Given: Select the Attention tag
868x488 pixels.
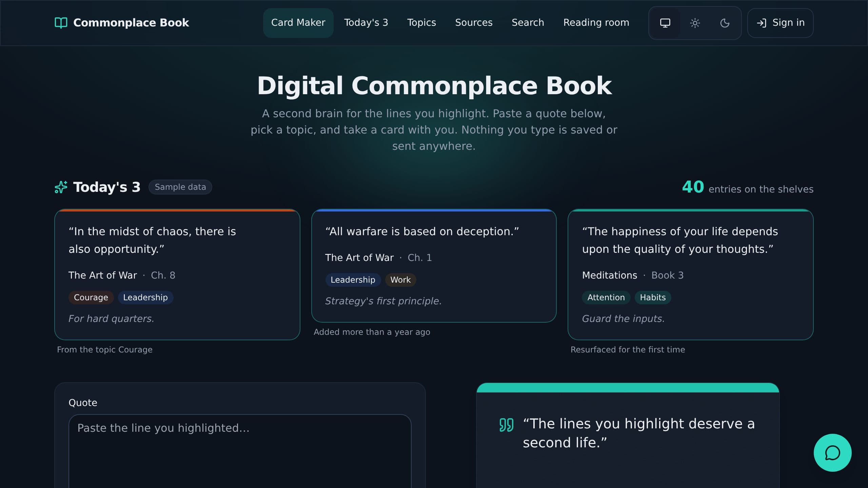Looking at the screenshot, I should pos(606,298).
